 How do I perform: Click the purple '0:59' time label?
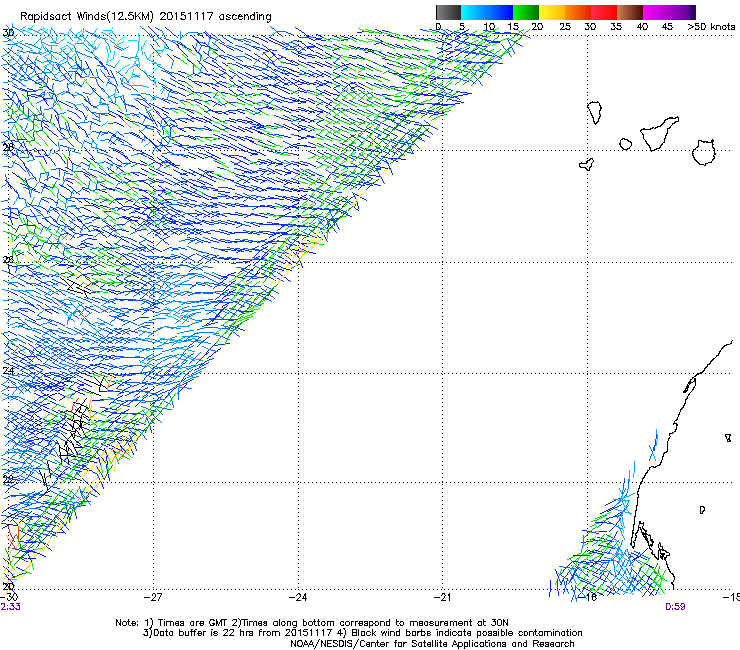point(675,607)
